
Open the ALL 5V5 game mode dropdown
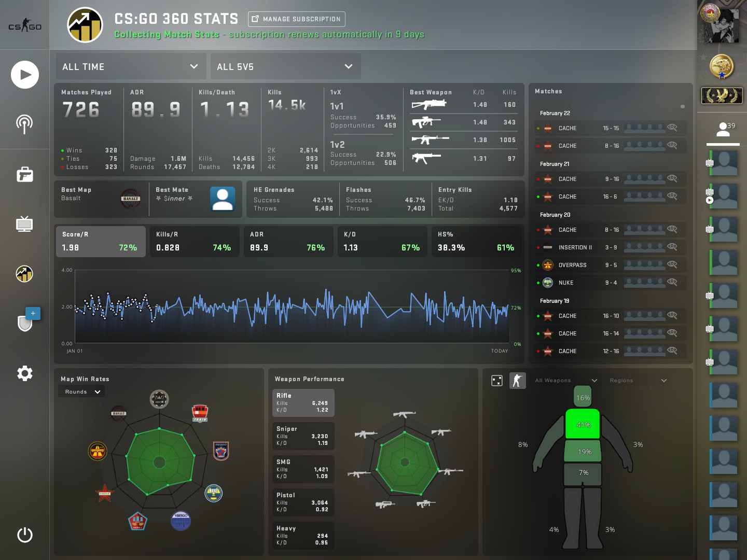click(285, 66)
